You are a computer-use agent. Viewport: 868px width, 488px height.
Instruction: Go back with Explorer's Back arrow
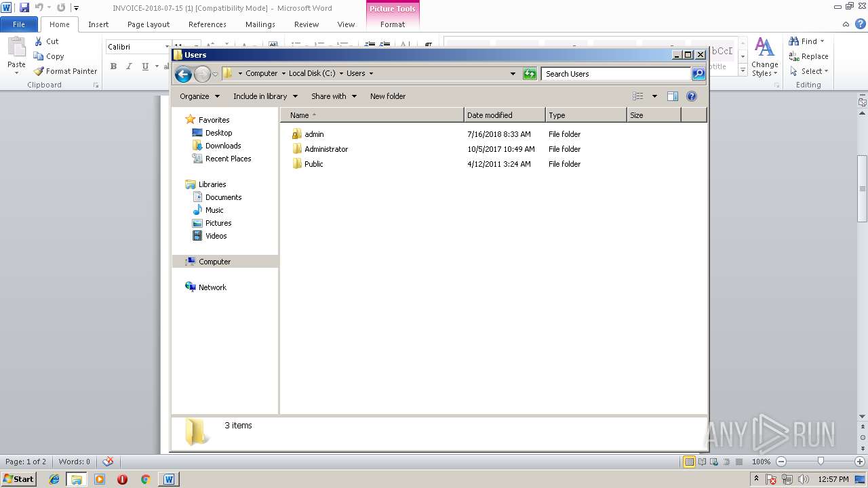coord(183,74)
